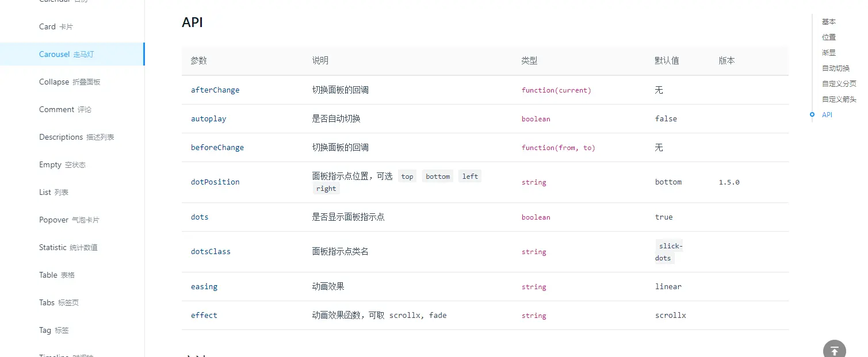Click the function(from, to) type cell
Image resolution: width=868 pixels, height=357 pixels.
point(559,148)
